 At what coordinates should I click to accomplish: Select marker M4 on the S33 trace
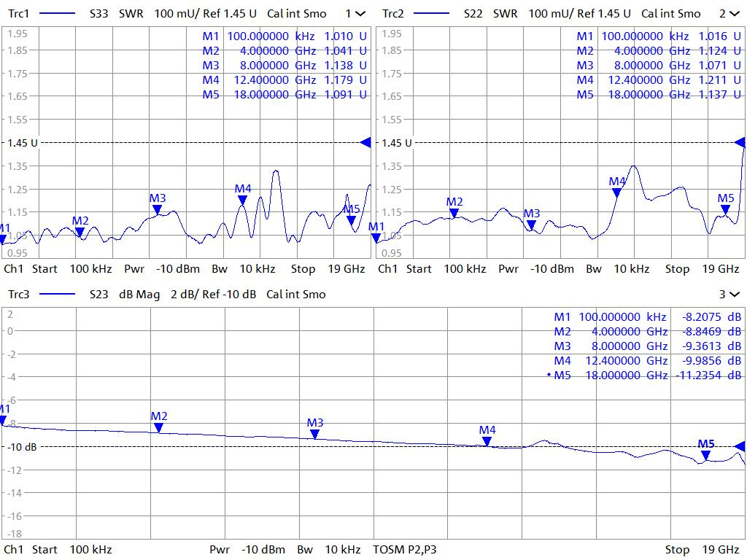243,200
